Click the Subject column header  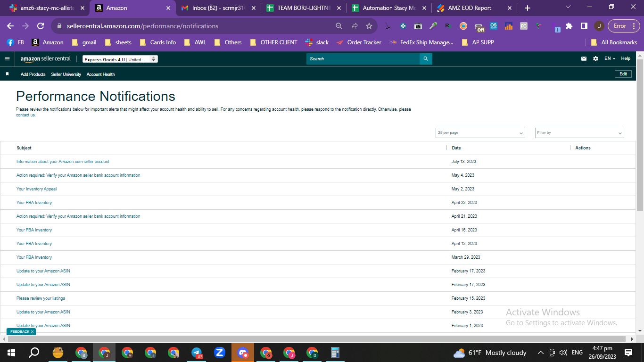[24, 148]
